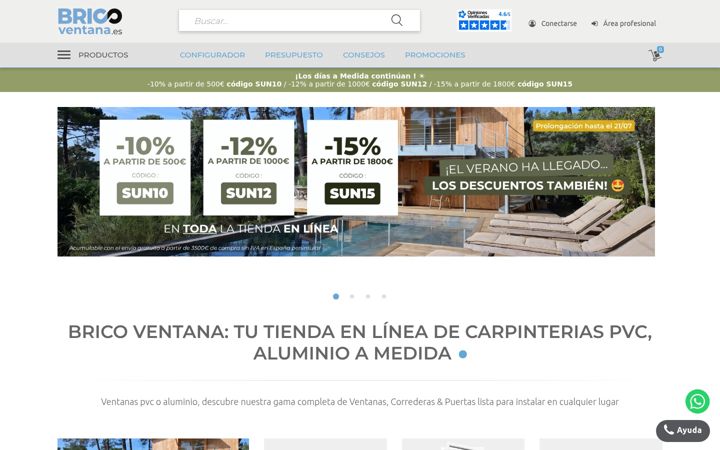Open the shopping cart icon
Image resolution: width=720 pixels, height=450 pixels.
656,54
